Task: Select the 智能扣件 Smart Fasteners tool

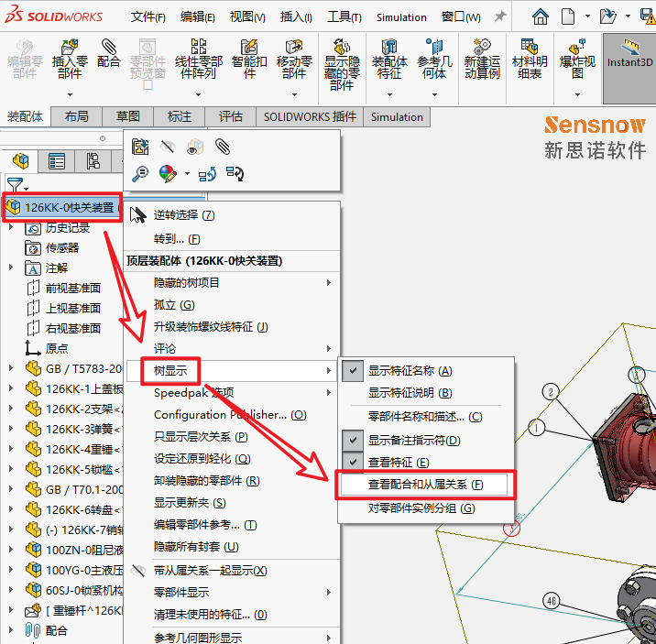Action: (x=249, y=60)
